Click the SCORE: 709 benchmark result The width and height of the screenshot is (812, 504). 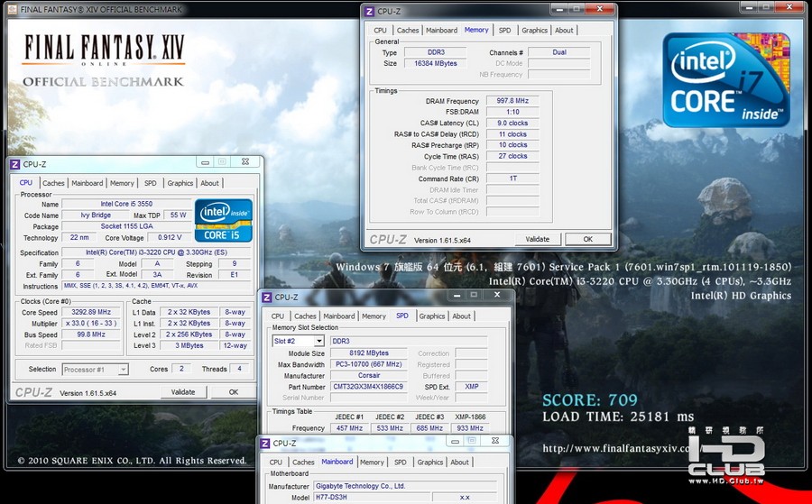tap(590, 400)
